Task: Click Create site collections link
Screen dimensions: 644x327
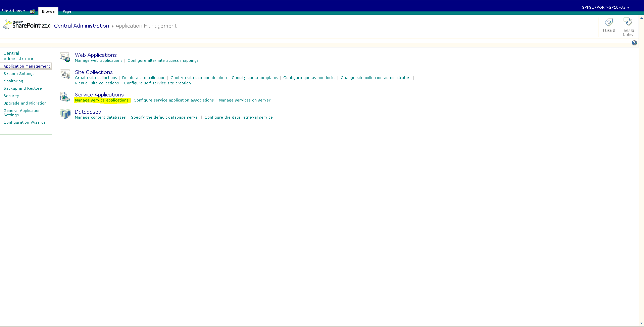Action: (96, 78)
